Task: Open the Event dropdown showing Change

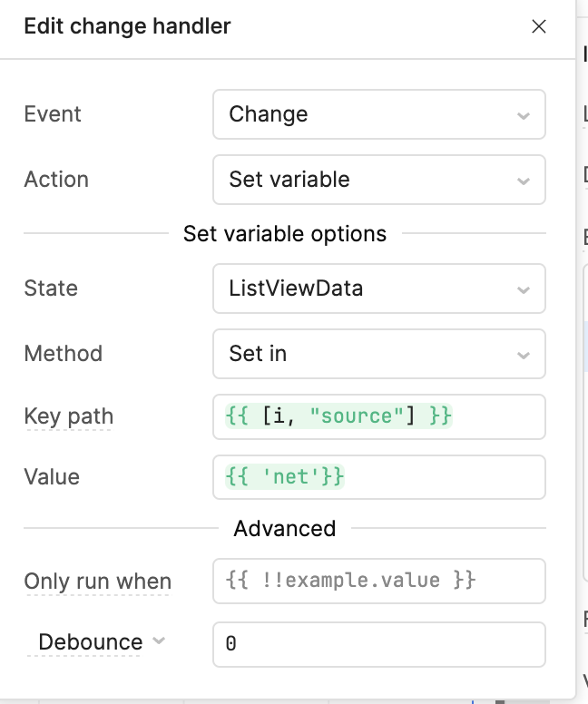Action: click(x=378, y=114)
